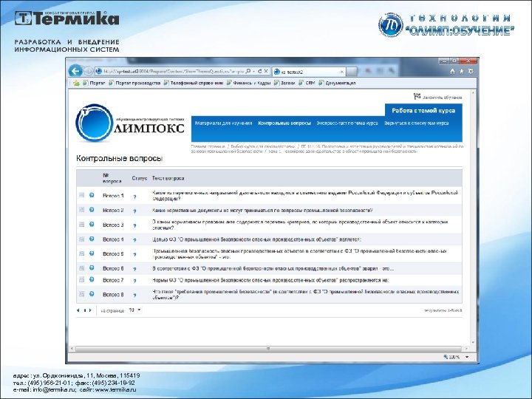Switch to the browser tab titled testcat2
Screen dimensions: 532x399
309,72
